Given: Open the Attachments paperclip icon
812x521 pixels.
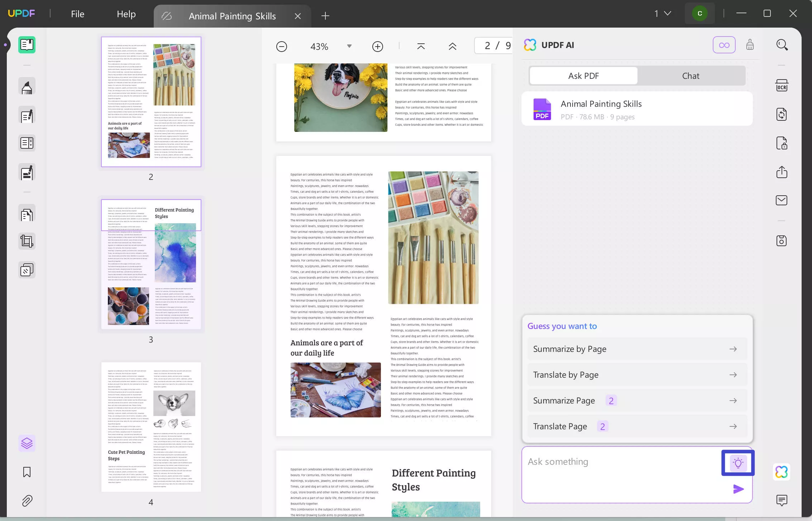Looking at the screenshot, I should pyautogui.click(x=27, y=501).
